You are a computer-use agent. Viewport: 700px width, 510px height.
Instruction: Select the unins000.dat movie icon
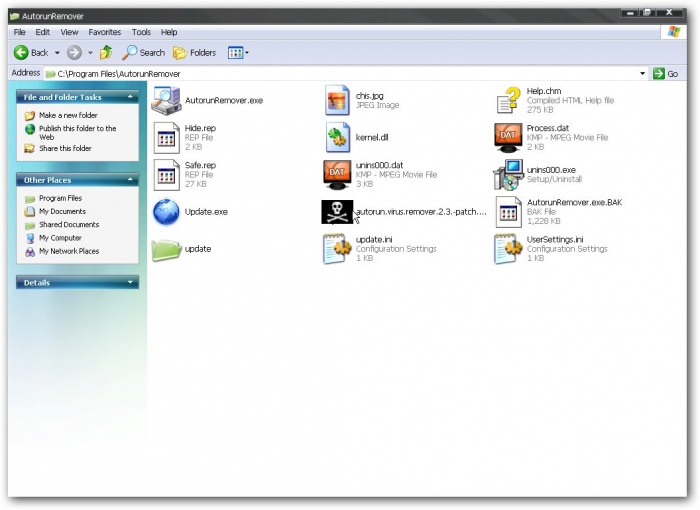[x=337, y=175]
